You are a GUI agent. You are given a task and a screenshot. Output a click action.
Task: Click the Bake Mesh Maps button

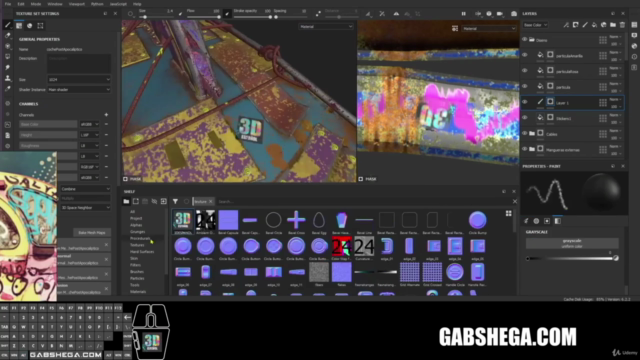tap(92, 233)
